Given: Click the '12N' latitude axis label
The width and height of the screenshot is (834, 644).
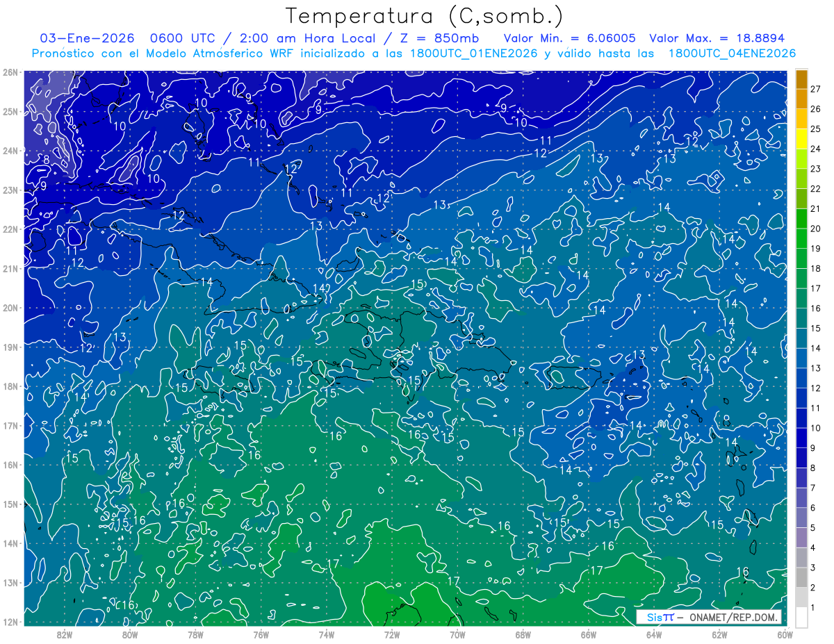Looking at the screenshot, I should pyautogui.click(x=10, y=622).
